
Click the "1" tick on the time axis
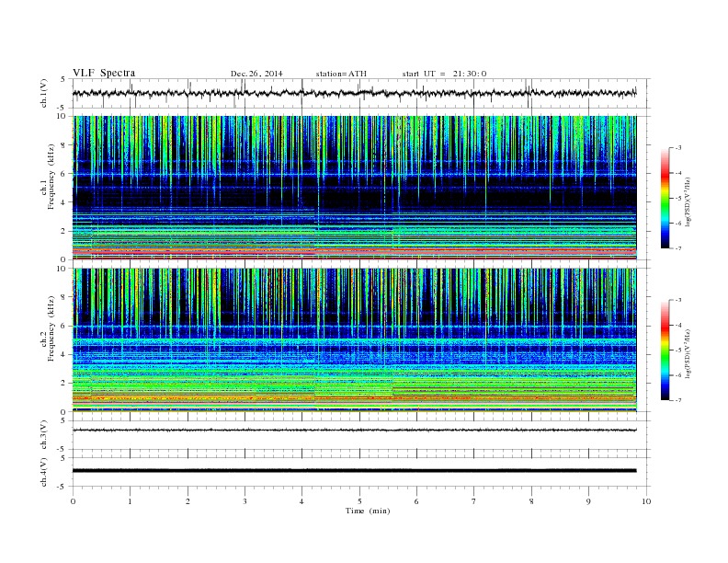[130, 501]
